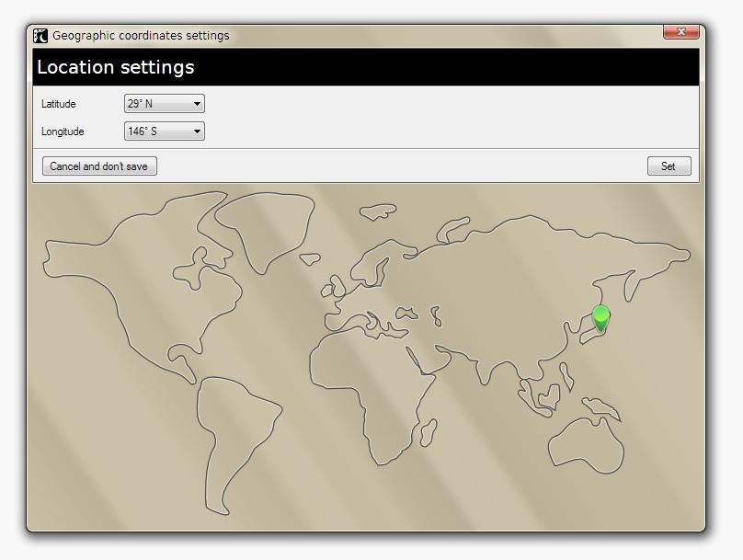743x560 pixels.
Task: Click the application icon in the title bar
Action: 43,33
